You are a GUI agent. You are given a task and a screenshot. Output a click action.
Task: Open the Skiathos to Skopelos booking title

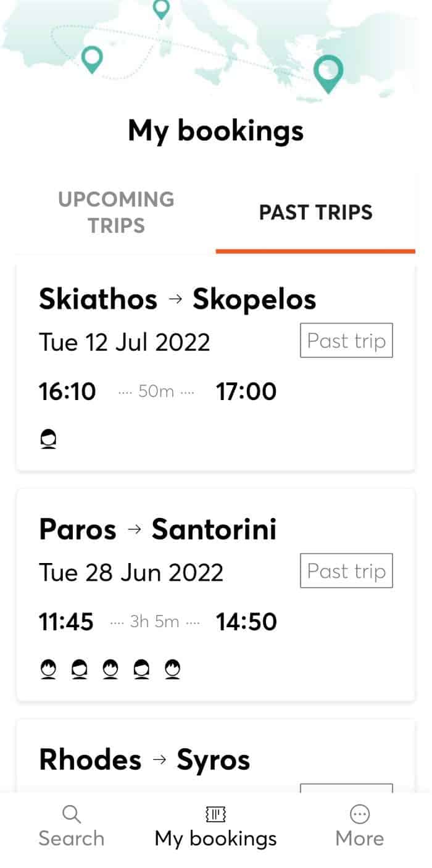[177, 299]
